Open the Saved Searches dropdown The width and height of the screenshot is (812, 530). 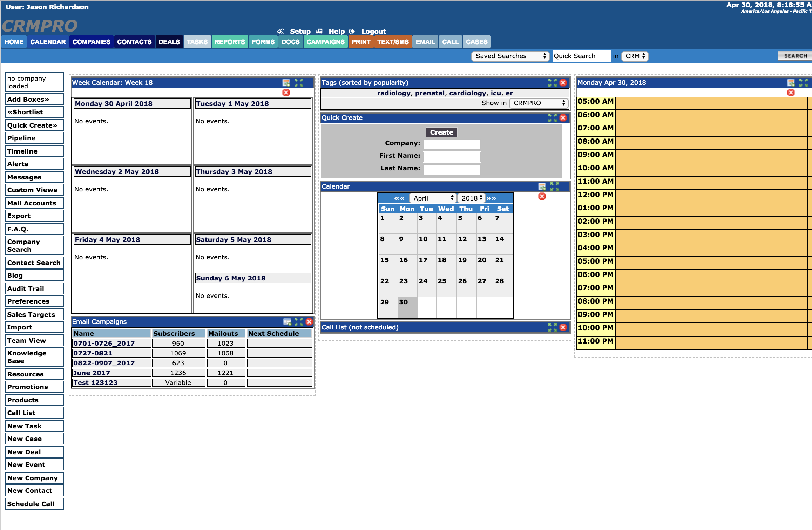pos(510,56)
